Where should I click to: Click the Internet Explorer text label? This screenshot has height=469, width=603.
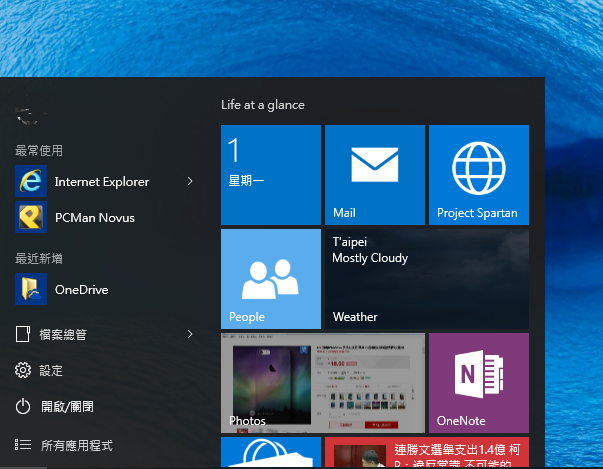coord(102,181)
